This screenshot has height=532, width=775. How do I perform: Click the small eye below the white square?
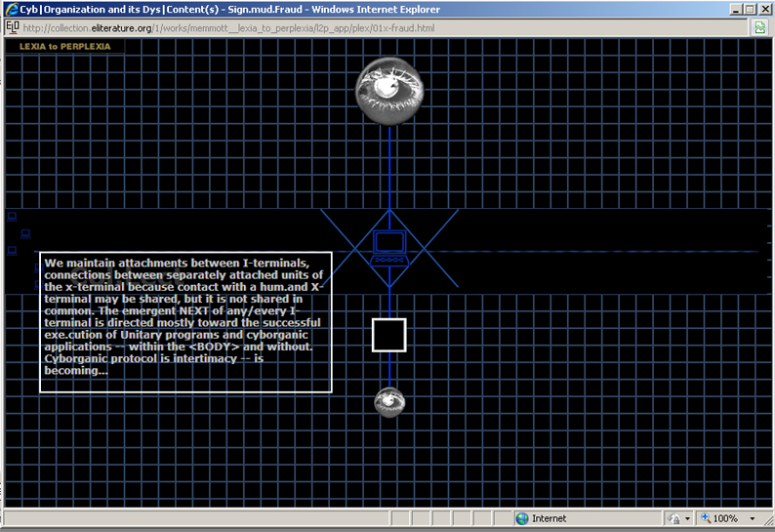[389, 402]
